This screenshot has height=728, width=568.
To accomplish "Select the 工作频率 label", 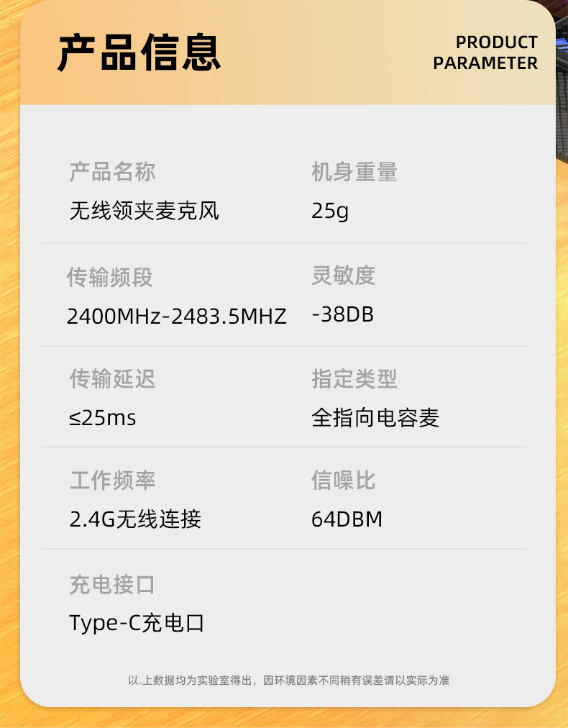I will 112,480.
